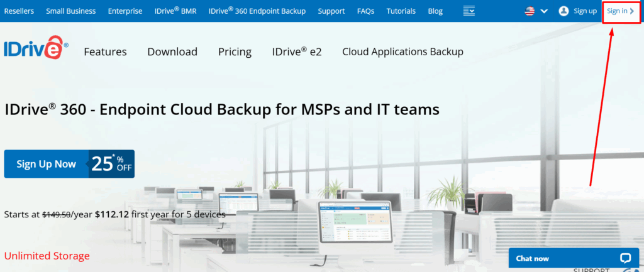Screen dimensions: 644x272
Task: Open the IDrive e2 menu item
Action: [x=297, y=52]
